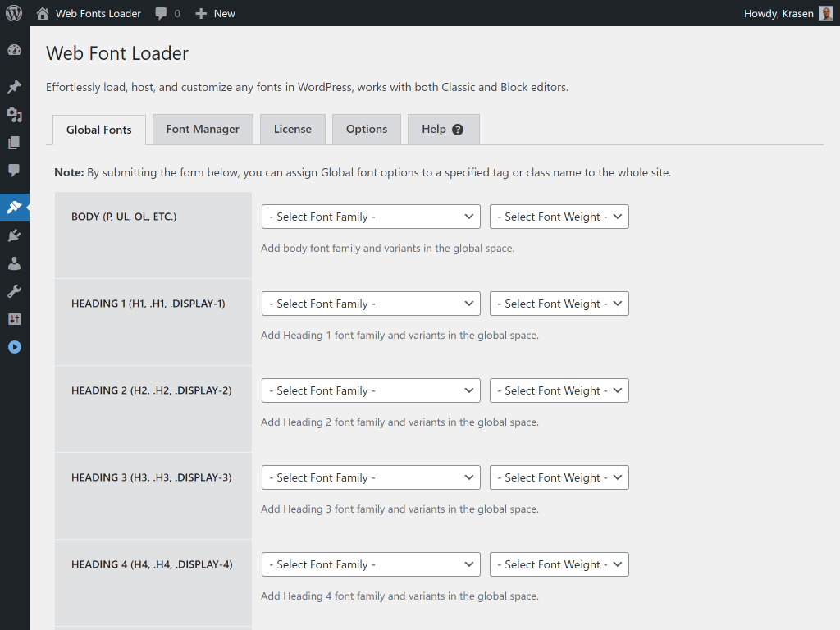840x630 pixels.
Task: Open the Posts pushpin sidebar icon
Action: pos(15,86)
